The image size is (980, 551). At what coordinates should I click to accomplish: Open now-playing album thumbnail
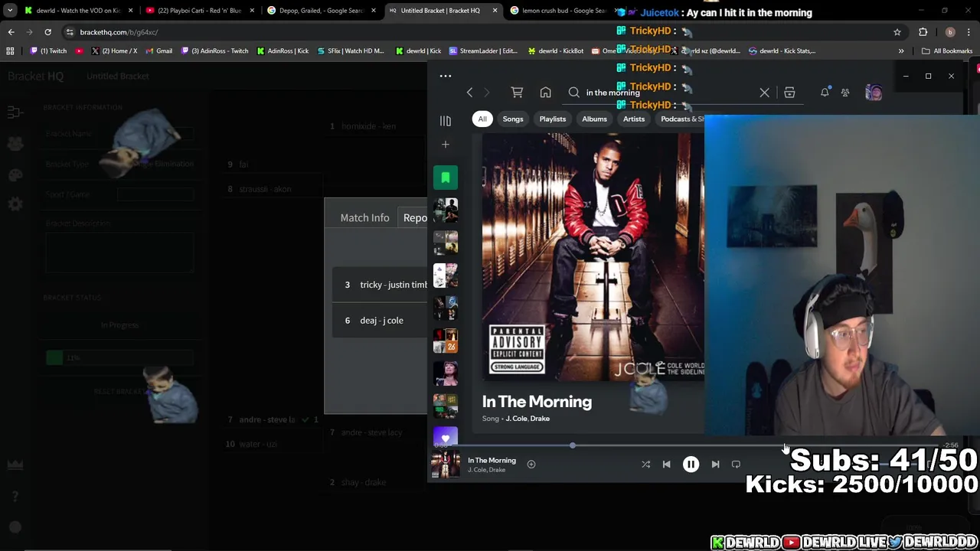point(445,465)
